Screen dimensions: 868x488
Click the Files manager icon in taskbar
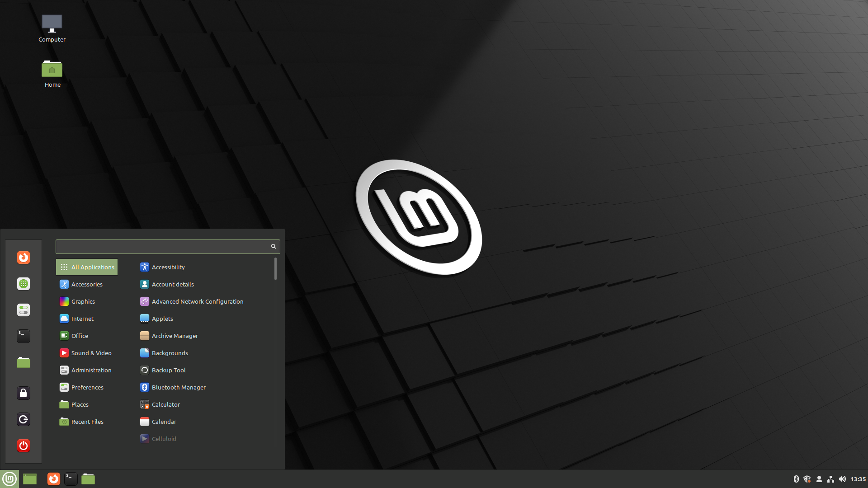coord(89,479)
